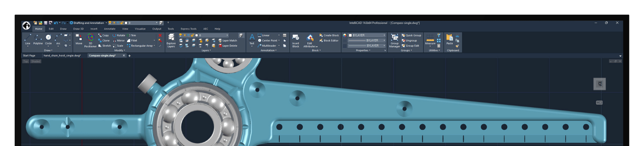Click the Center Point tool
The height and width of the screenshot is (146, 644).
coord(267,41)
